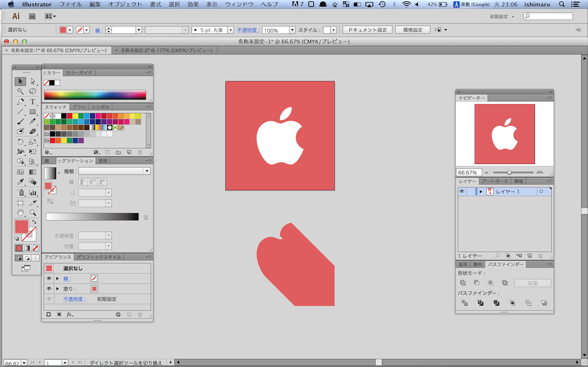Open the オブジェクト menu
The height and width of the screenshot is (367, 588).
125,4
